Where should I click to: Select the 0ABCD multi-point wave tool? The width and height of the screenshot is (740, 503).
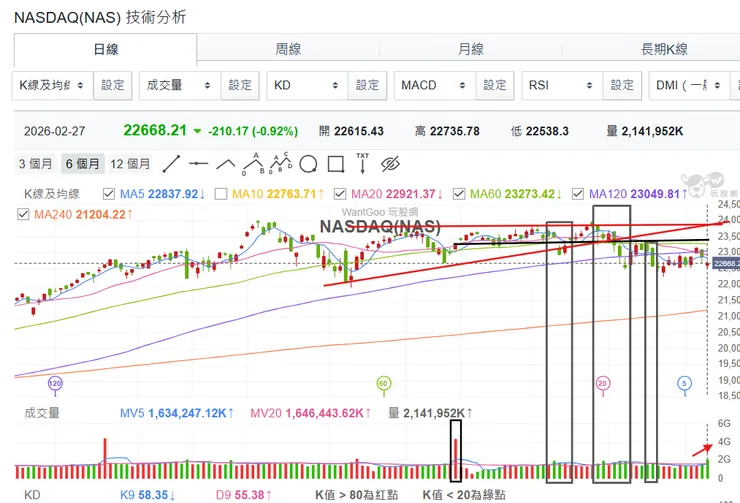(280, 163)
